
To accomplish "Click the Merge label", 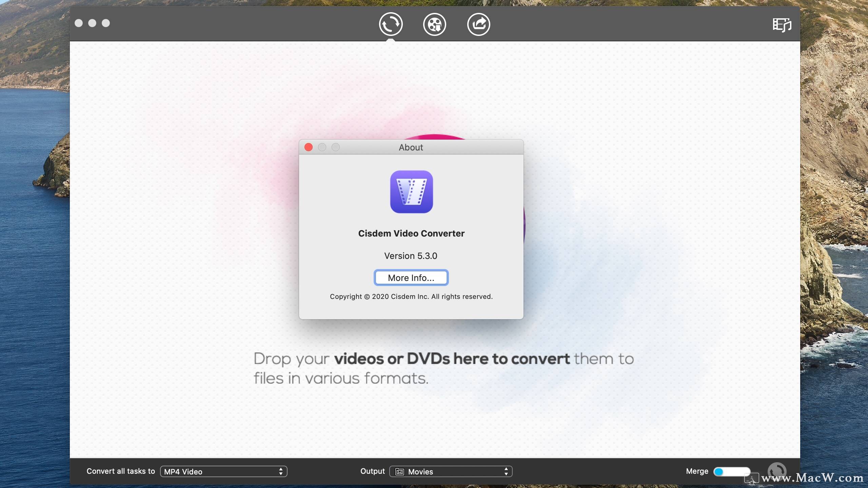I will [x=697, y=471].
